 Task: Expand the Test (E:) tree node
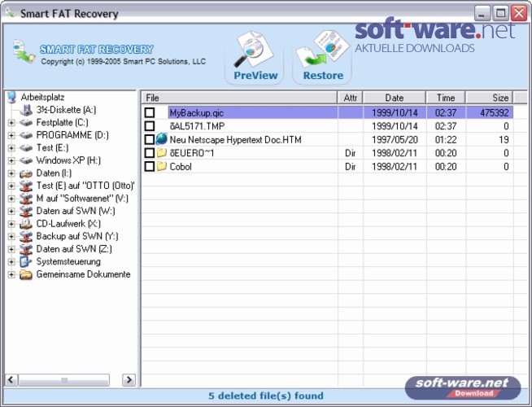[x=11, y=148]
